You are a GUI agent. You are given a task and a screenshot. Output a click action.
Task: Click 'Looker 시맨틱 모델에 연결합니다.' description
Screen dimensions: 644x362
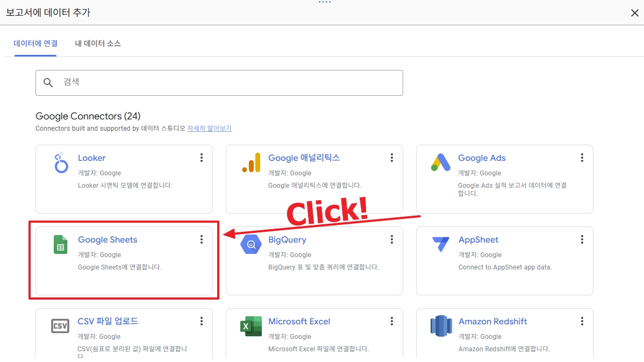click(x=125, y=186)
